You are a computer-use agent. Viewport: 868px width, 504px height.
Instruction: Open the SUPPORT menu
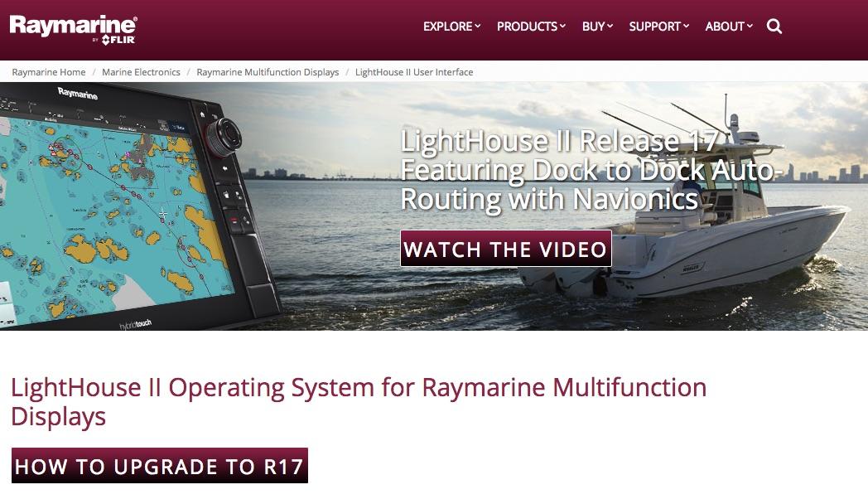click(x=658, y=26)
